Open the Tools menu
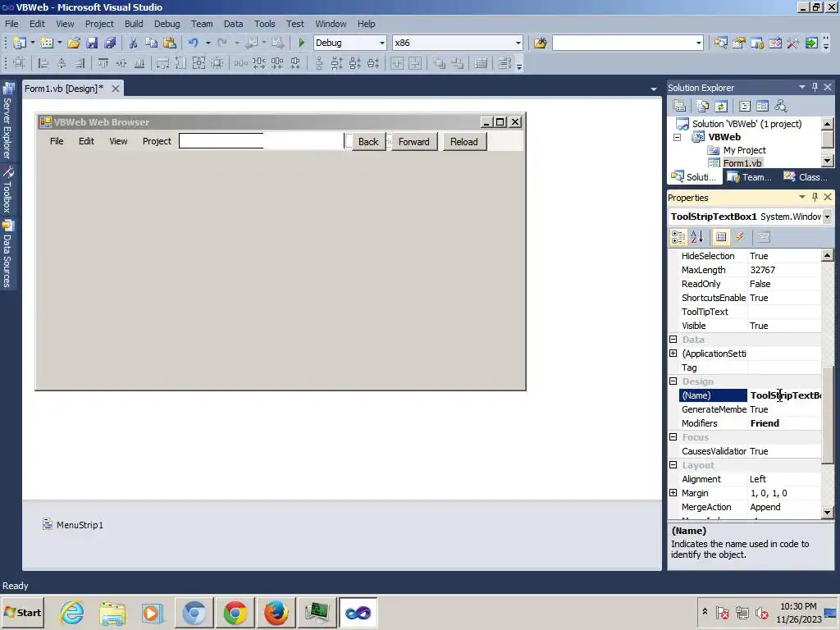840x630 pixels. pos(265,24)
